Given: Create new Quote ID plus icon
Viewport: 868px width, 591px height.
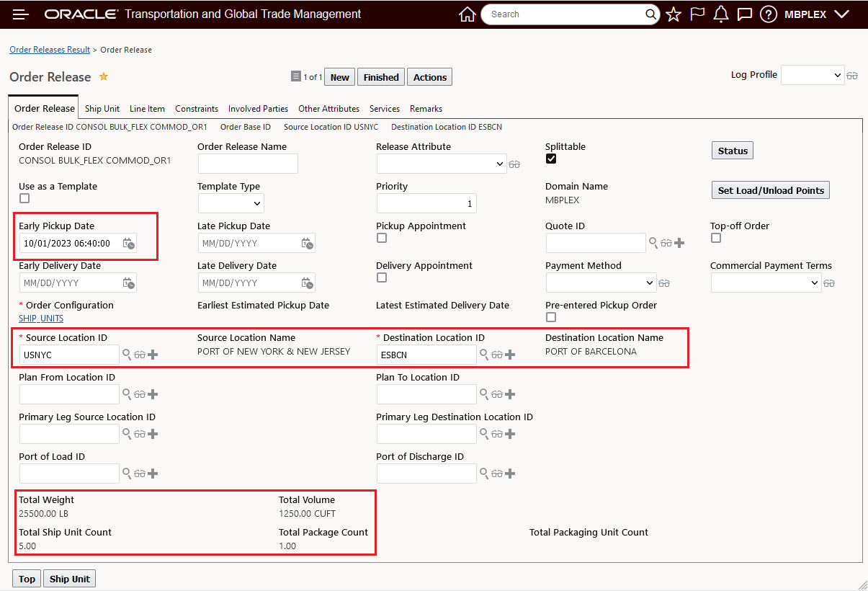Looking at the screenshot, I should [679, 243].
